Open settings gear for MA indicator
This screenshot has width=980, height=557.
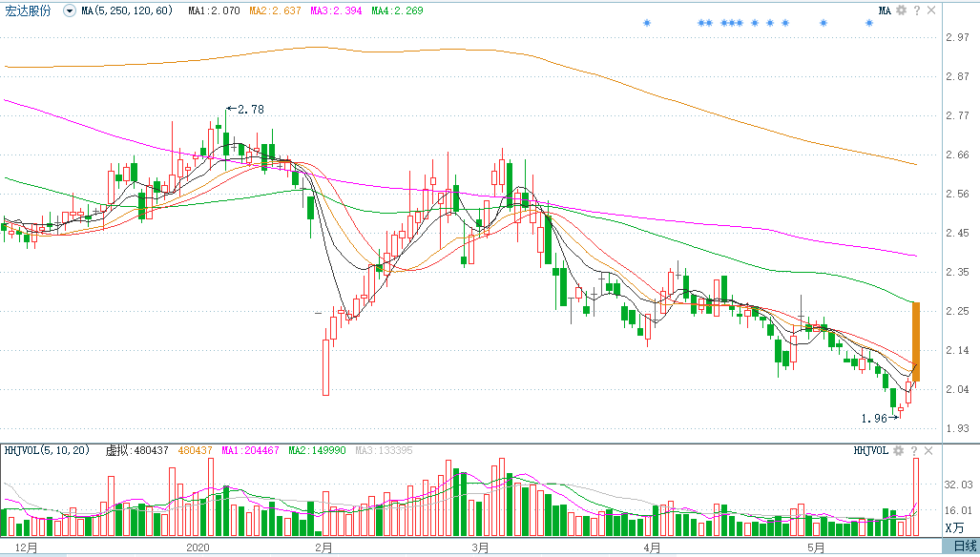click(901, 10)
